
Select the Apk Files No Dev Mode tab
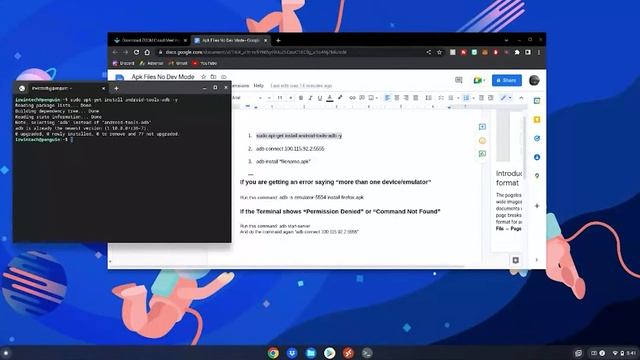[x=230, y=40]
